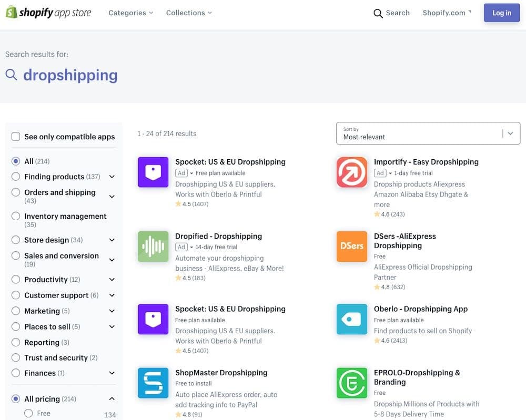Select All pricing radio button

[16, 399]
